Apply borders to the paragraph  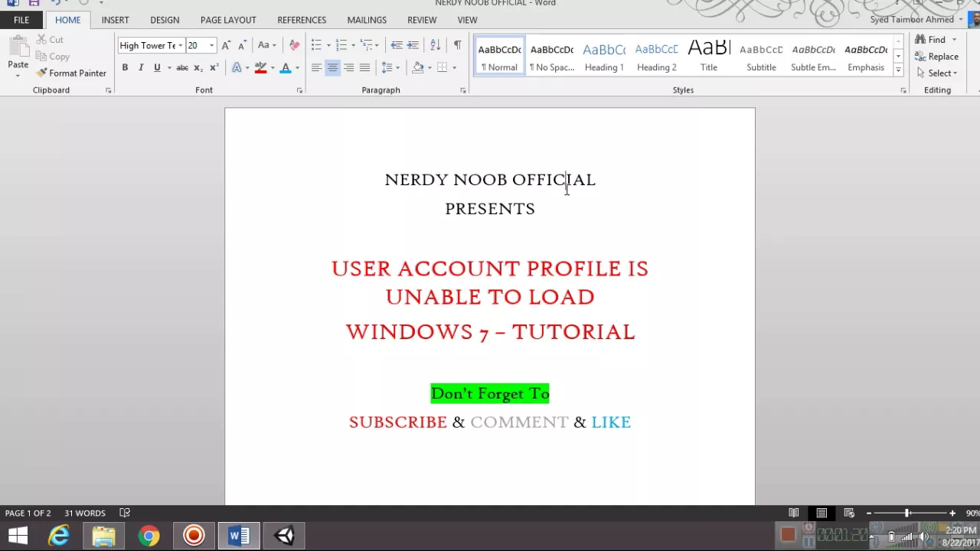pos(442,68)
